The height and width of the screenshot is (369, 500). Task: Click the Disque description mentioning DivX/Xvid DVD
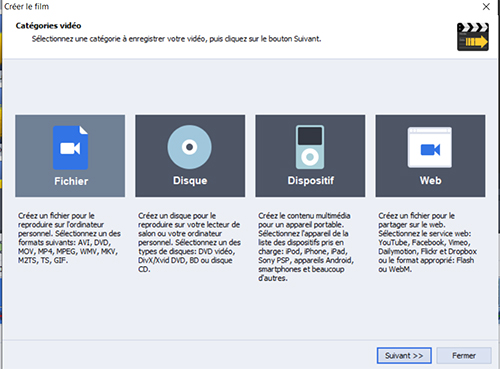click(189, 242)
